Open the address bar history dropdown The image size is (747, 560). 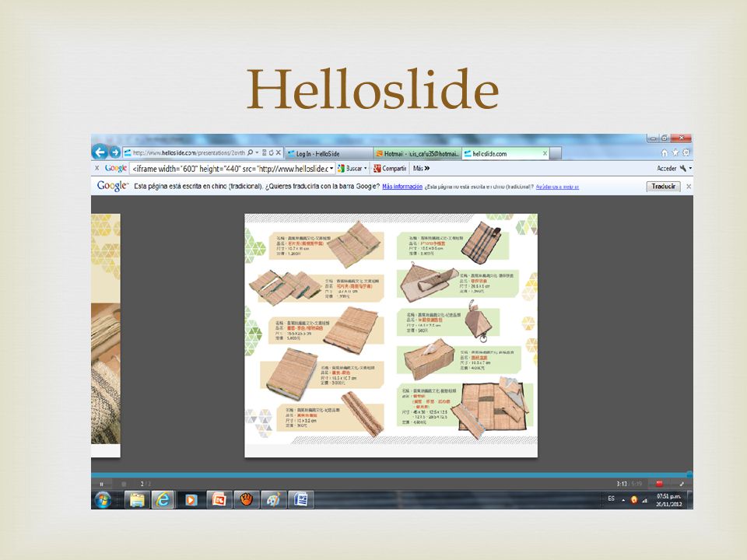point(258,153)
